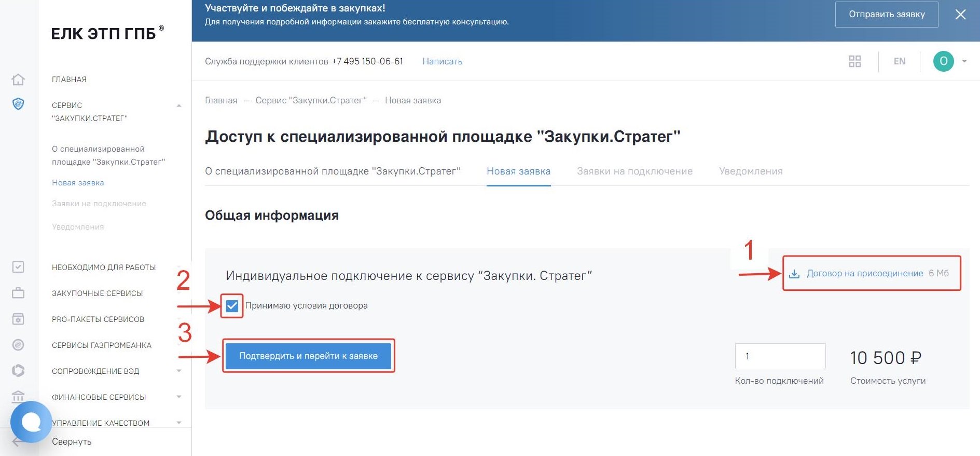Click the support phone number +7 495 150-06-61
Viewport: 980px width, 456px height.
tap(367, 61)
